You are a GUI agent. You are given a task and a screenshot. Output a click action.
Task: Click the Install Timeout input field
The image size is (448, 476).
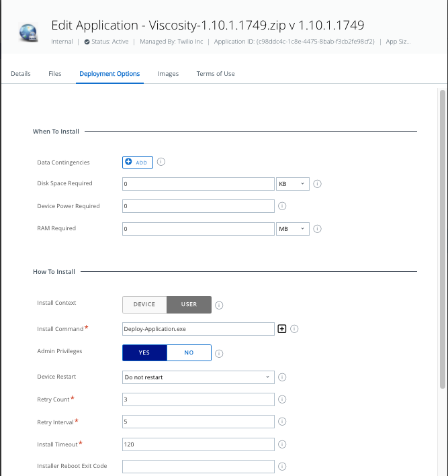point(198,444)
